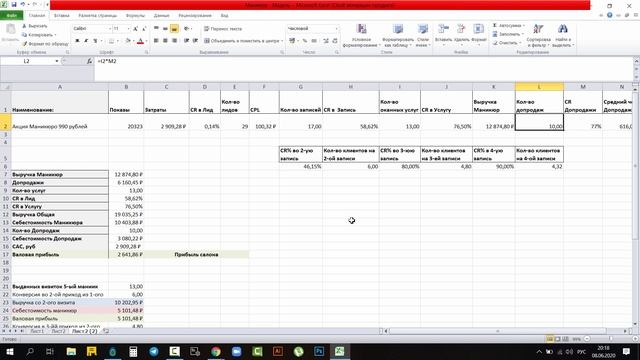Click the Save icon in Quick Access Toolbar
The width and height of the screenshot is (640, 360).
(14, 5)
